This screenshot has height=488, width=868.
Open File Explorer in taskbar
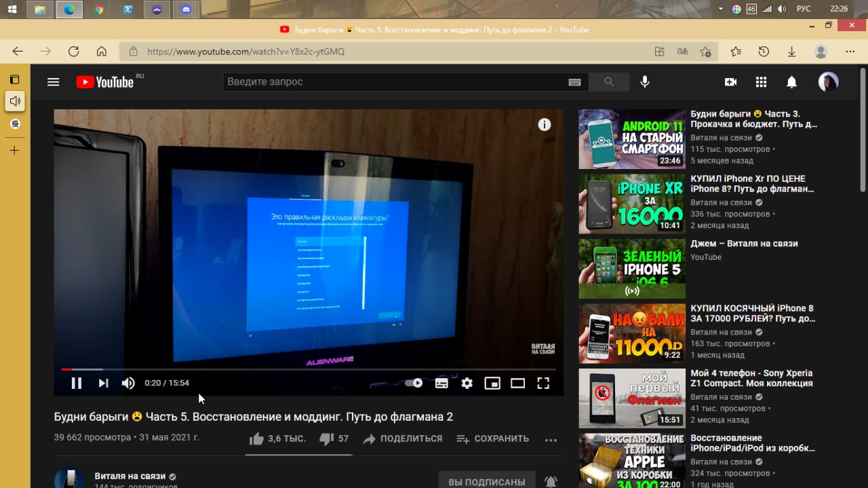coord(40,10)
